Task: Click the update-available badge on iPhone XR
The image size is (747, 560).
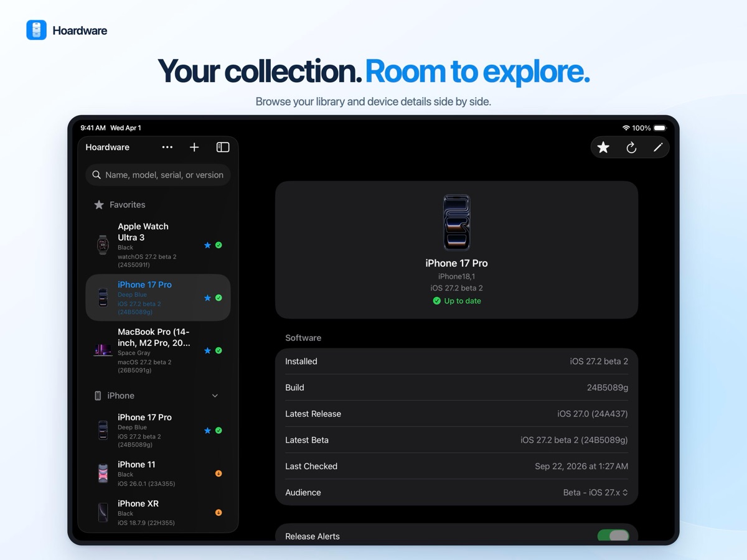Action: [x=218, y=513]
